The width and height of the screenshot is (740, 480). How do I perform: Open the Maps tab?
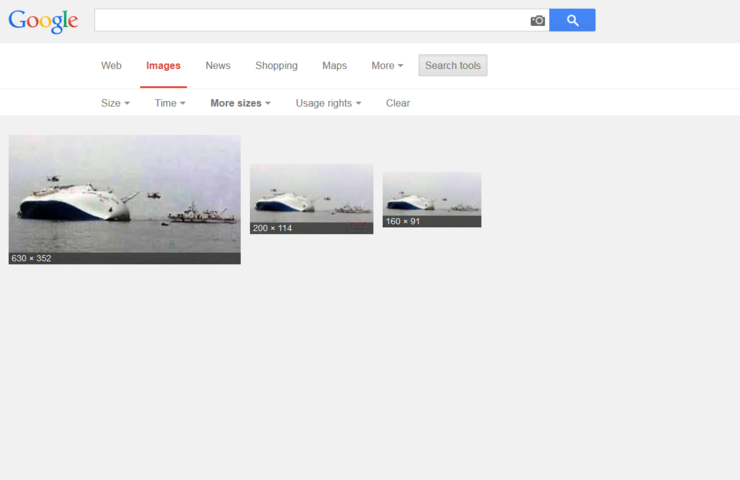(335, 66)
